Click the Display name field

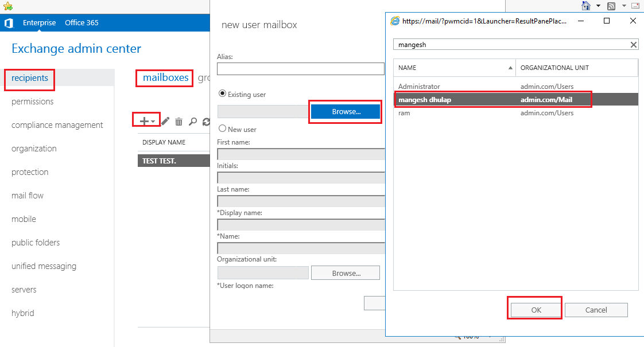click(301, 225)
